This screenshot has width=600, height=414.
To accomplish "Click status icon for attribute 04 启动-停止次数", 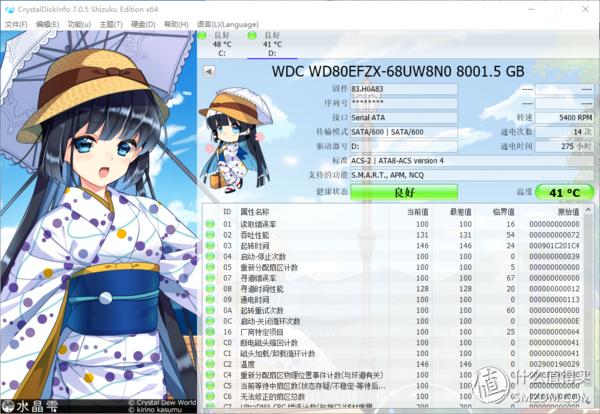I will tap(210, 256).
